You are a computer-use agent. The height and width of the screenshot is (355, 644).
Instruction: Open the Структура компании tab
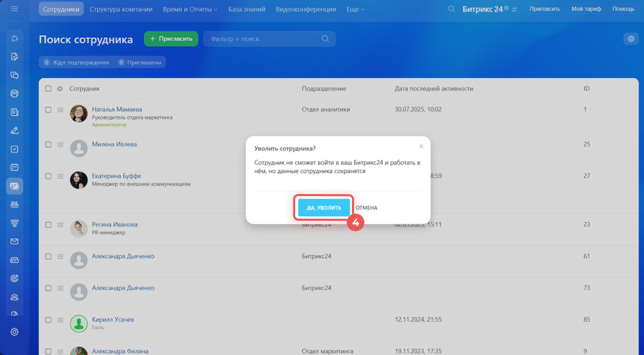(x=121, y=9)
